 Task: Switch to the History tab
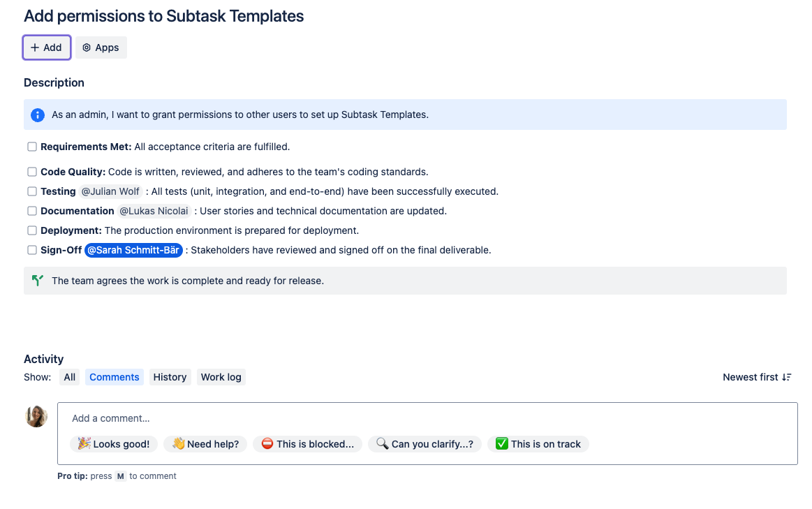[x=170, y=376]
